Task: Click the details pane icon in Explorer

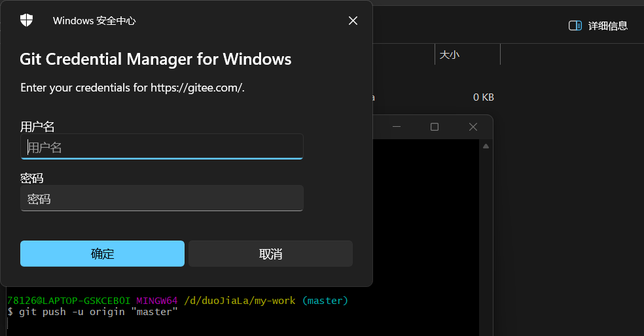Action: (575, 26)
